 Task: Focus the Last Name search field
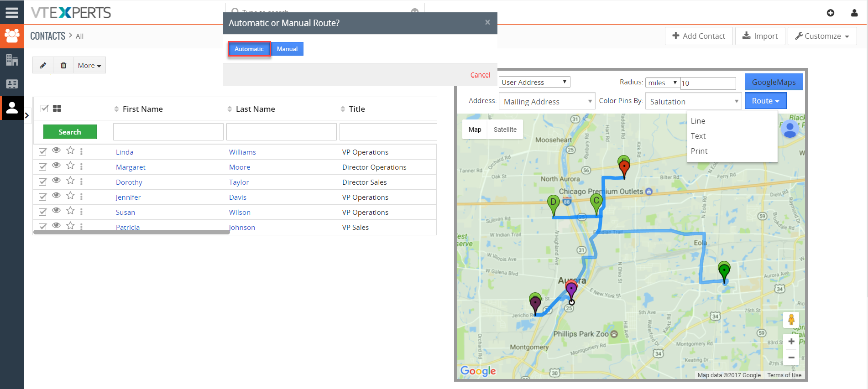tap(282, 132)
